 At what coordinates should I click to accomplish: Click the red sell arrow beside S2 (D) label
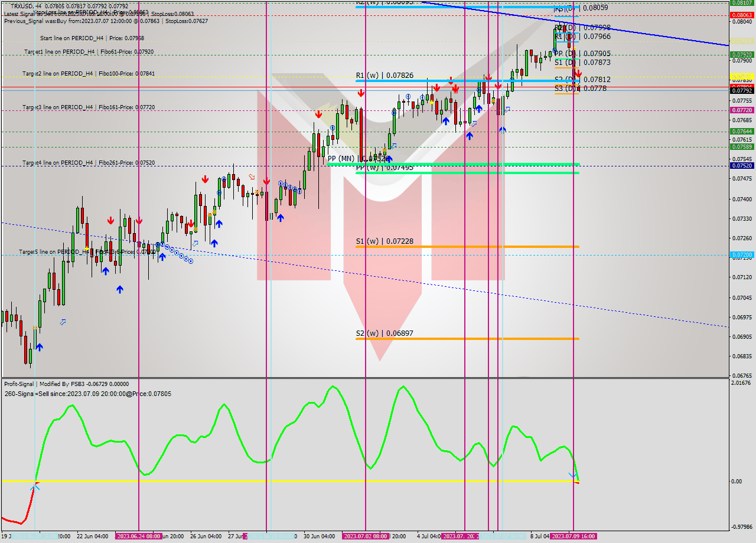[578, 73]
